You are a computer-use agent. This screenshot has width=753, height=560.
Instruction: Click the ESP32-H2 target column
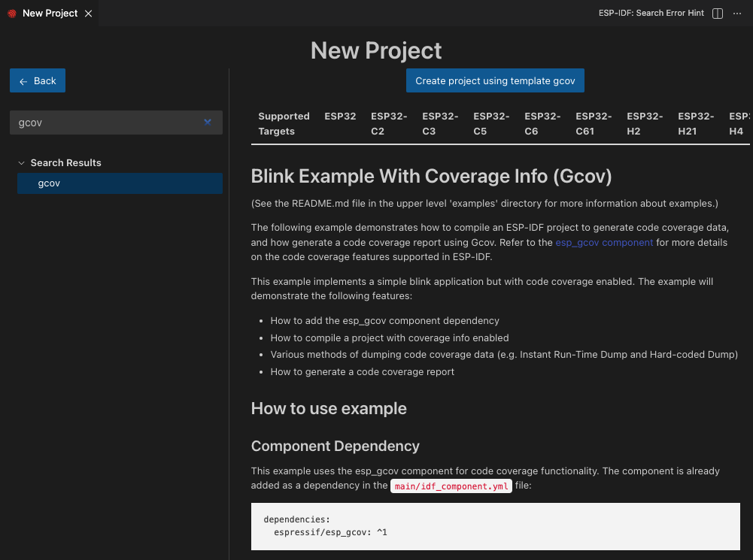coord(645,124)
